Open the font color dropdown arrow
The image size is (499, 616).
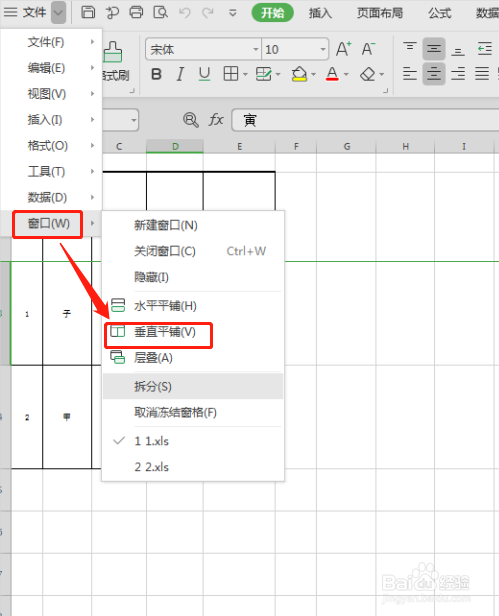(x=346, y=74)
